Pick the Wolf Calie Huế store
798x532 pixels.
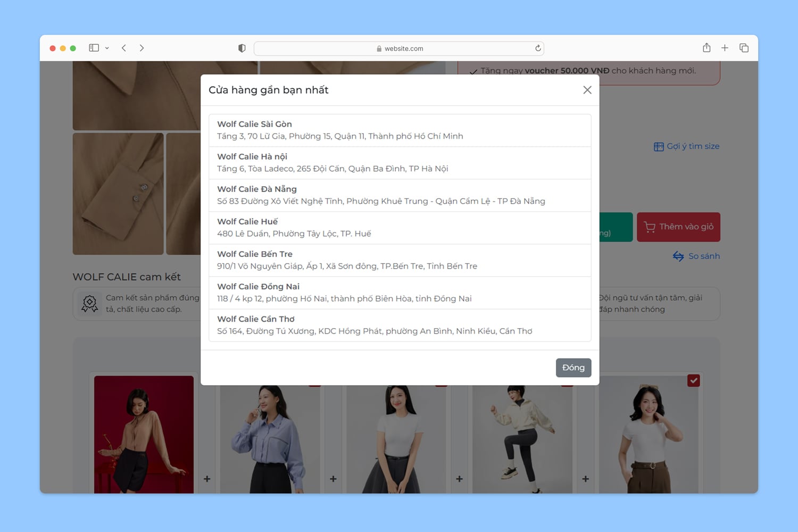pos(400,228)
